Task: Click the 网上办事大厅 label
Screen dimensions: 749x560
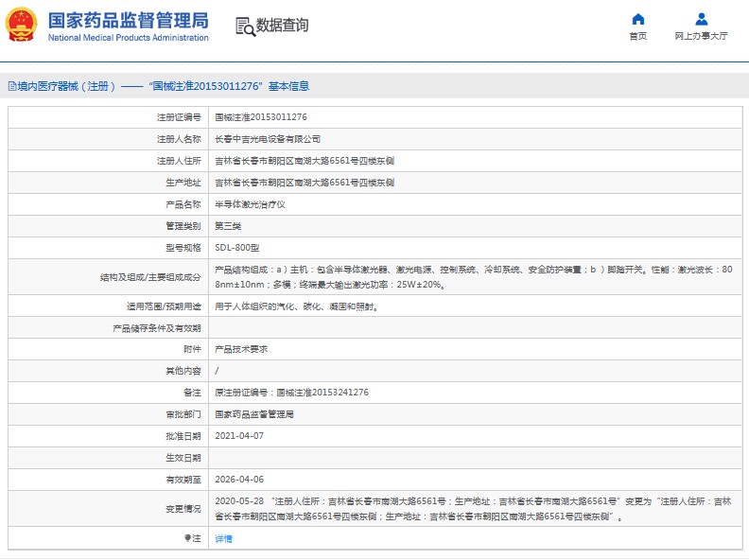Action: click(x=701, y=36)
